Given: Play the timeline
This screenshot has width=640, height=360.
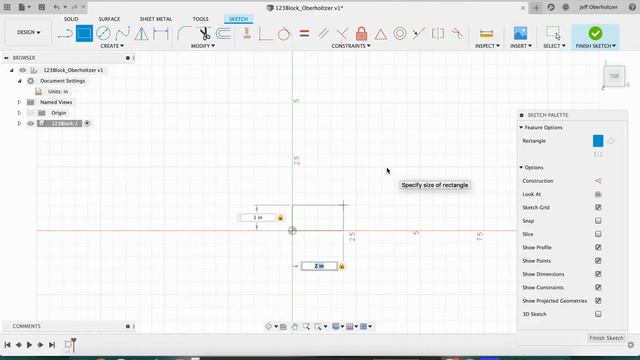Looking at the screenshot, I should point(29,345).
